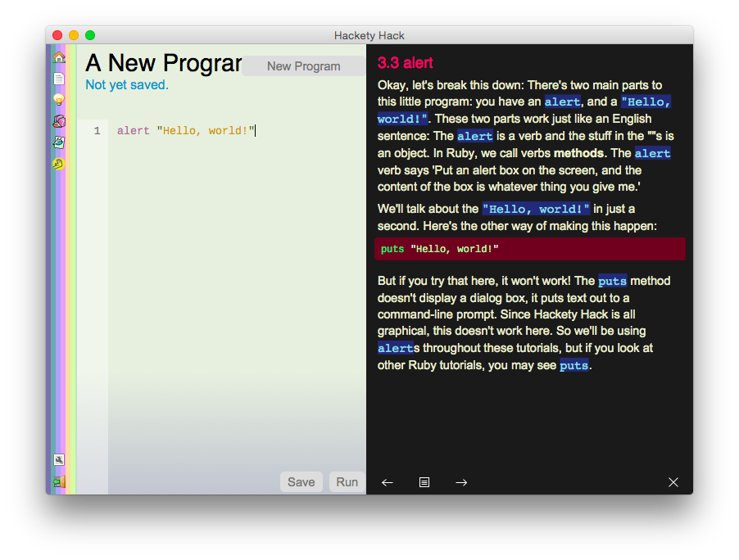Open the Editor document icon in sidebar

pyautogui.click(x=59, y=79)
